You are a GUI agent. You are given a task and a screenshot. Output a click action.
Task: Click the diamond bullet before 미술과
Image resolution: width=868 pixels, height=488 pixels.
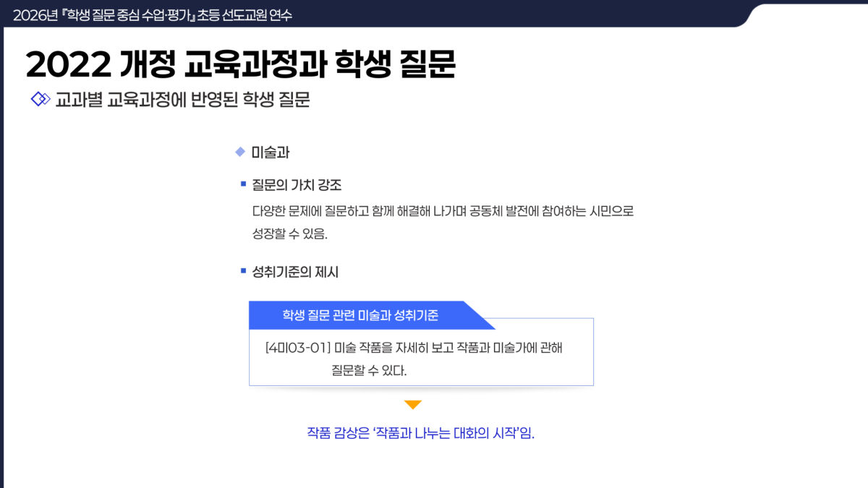(x=240, y=152)
